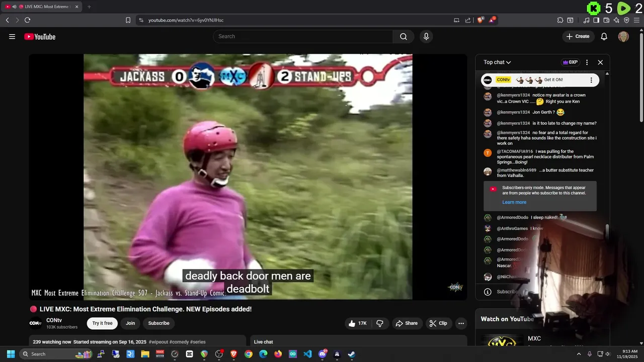Open Visual Studio Code from taskbar

[307, 354]
